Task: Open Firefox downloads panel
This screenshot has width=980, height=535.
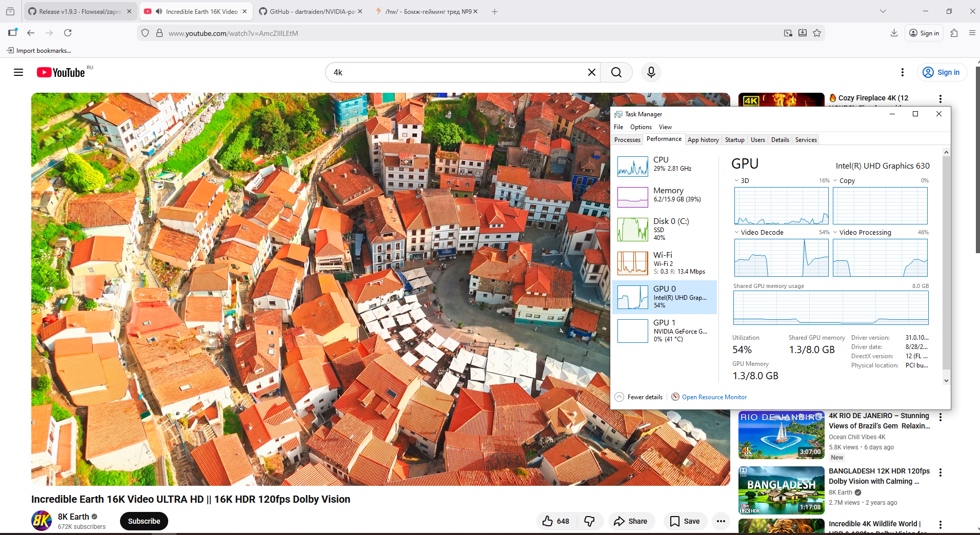Action: [x=894, y=33]
